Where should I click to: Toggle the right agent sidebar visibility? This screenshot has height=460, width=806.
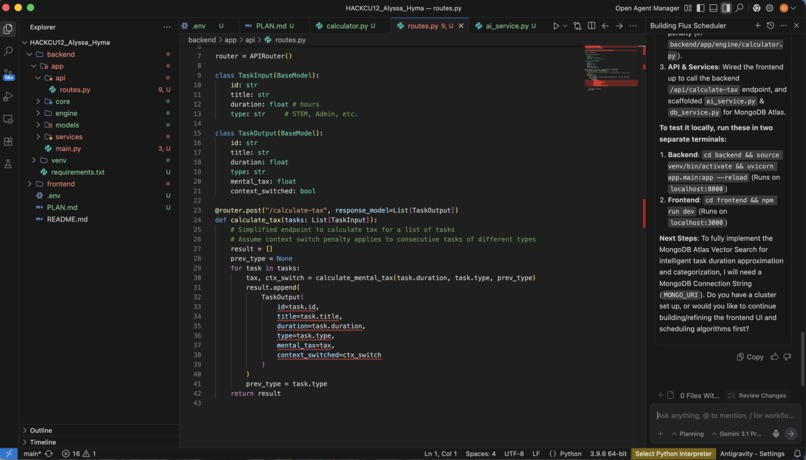point(726,8)
